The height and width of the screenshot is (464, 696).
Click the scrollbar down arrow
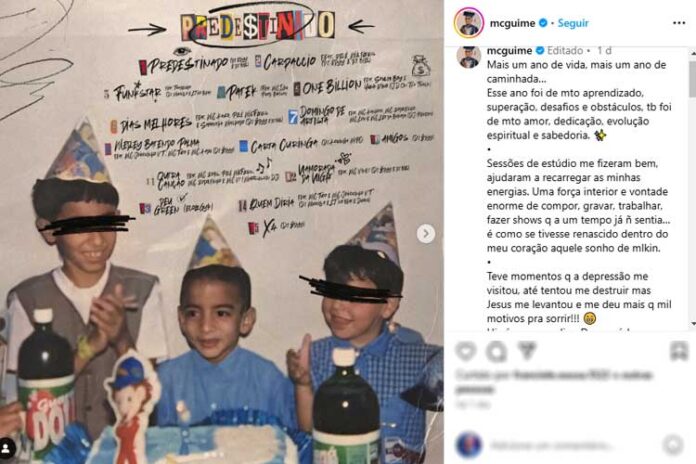click(x=693, y=325)
